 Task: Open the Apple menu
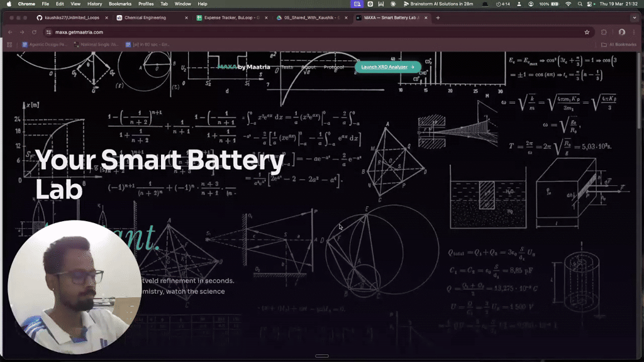click(9, 4)
